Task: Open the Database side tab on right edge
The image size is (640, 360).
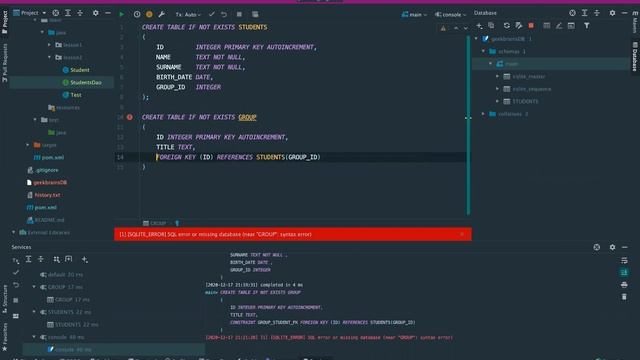Action: coord(635,57)
